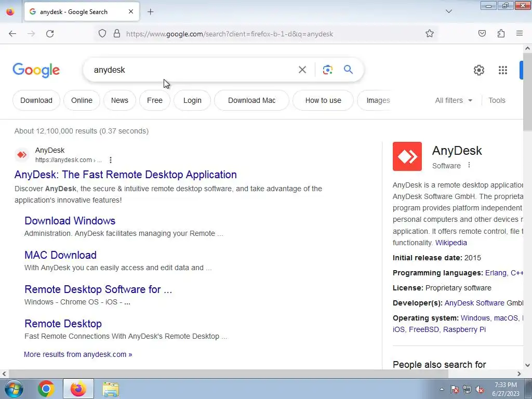Select the How to use filter chip
This screenshot has height=399, width=532.
(323, 100)
